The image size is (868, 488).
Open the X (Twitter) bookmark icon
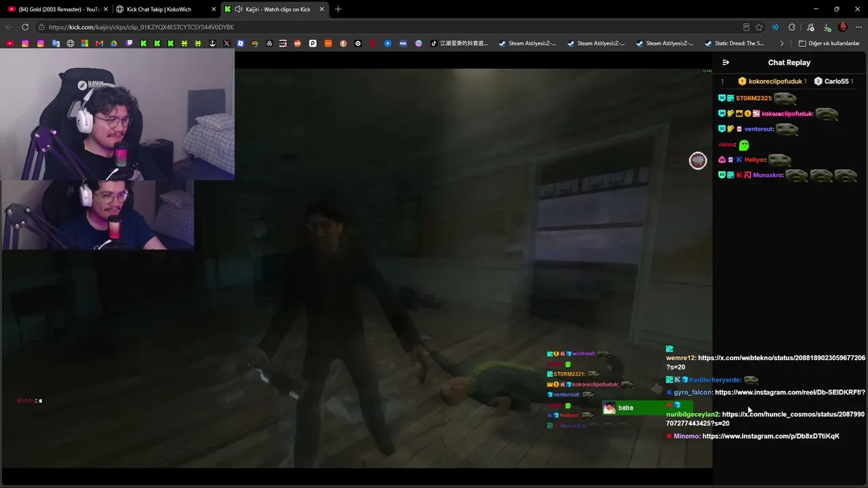click(x=226, y=43)
